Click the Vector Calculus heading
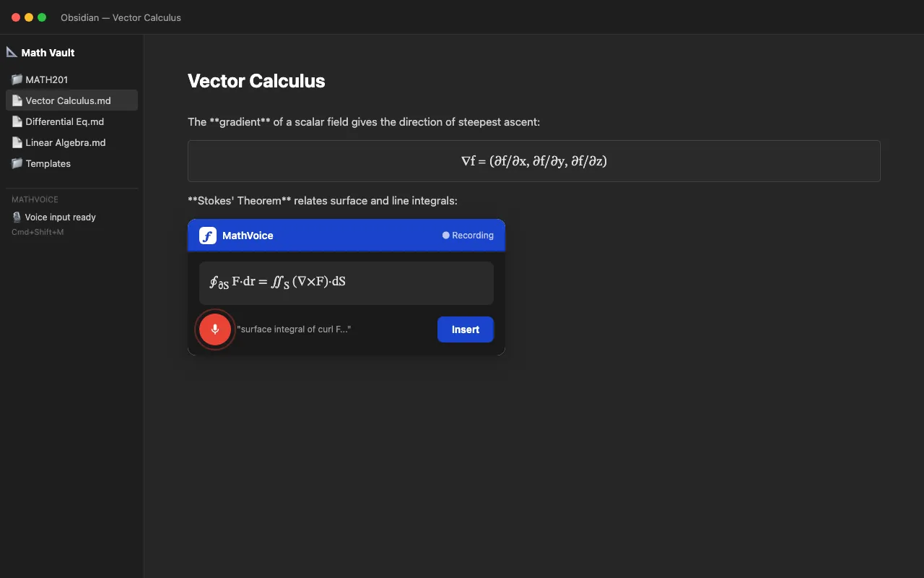The height and width of the screenshot is (578, 924). tap(256, 81)
